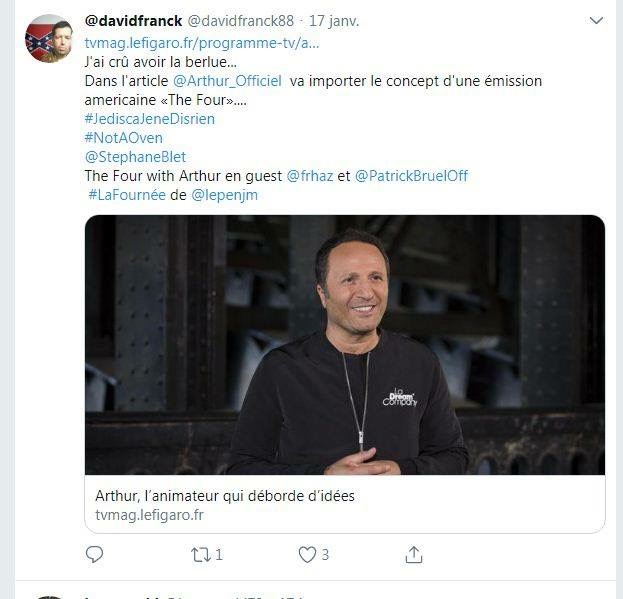Open the @Arthur_Officiel mention
This screenshot has width=623, height=599.
(227, 80)
